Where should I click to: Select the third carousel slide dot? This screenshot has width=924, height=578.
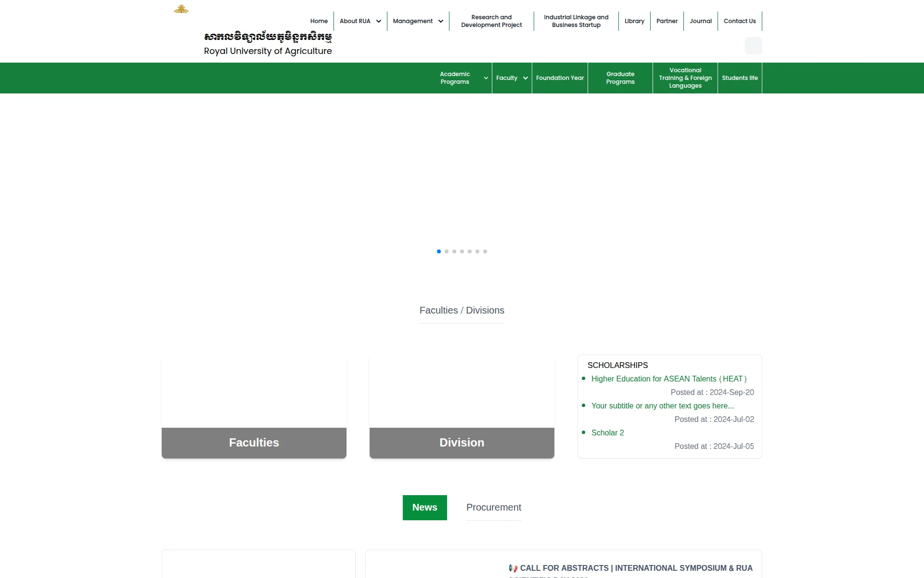coord(454,251)
